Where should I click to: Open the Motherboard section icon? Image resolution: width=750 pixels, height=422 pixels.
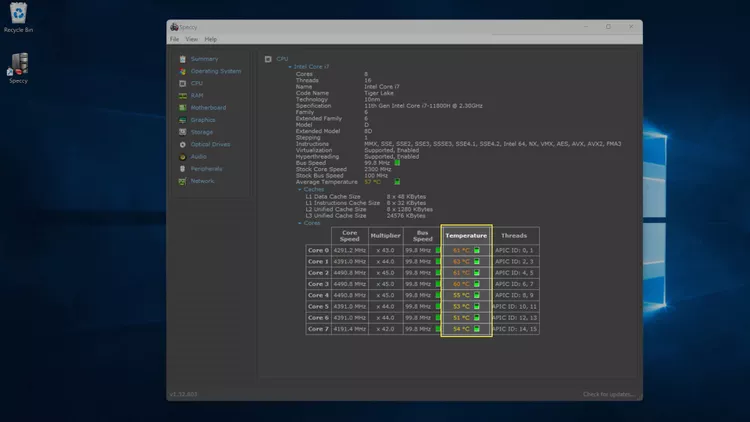[x=182, y=108]
